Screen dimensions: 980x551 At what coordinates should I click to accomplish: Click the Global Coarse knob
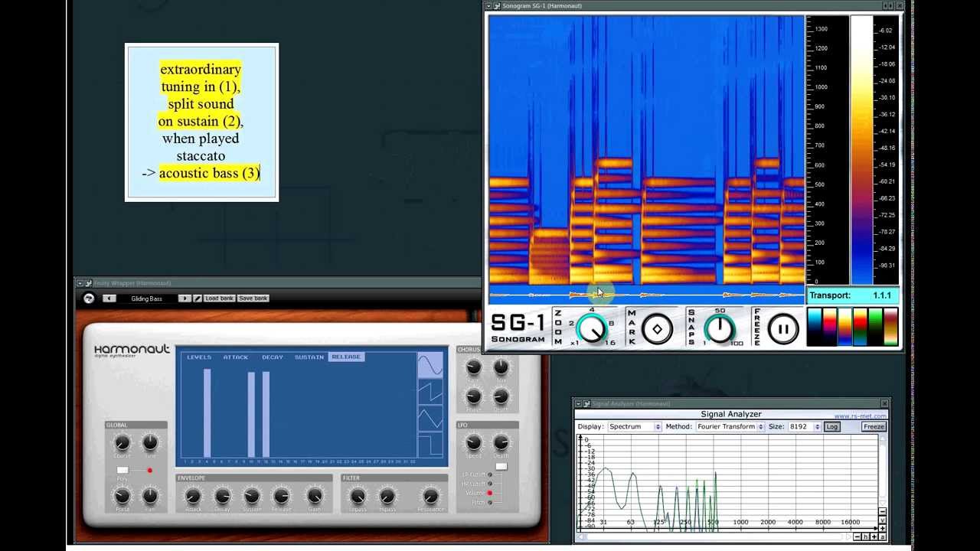tap(122, 442)
